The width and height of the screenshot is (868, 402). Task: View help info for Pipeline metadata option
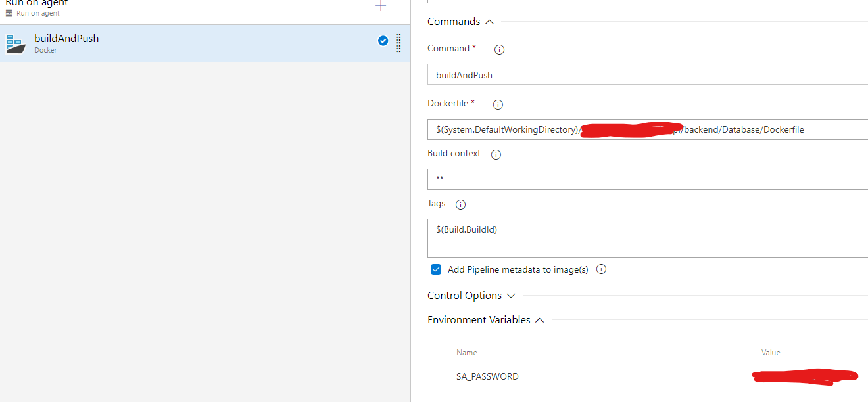(x=600, y=269)
